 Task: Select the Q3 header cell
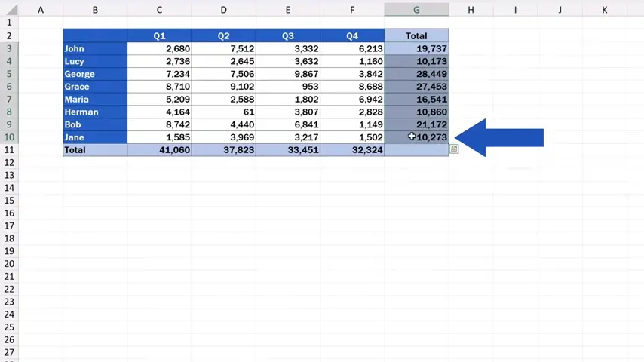[288, 36]
